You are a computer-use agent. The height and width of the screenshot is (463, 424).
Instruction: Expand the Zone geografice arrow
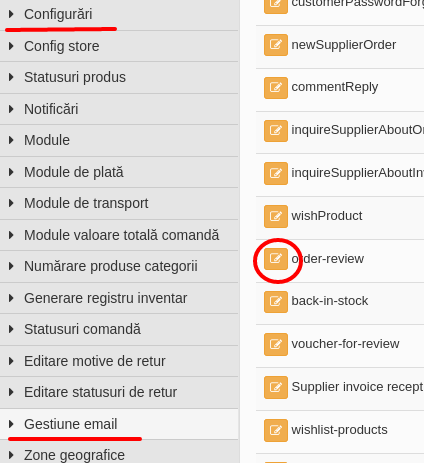pos(11,455)
